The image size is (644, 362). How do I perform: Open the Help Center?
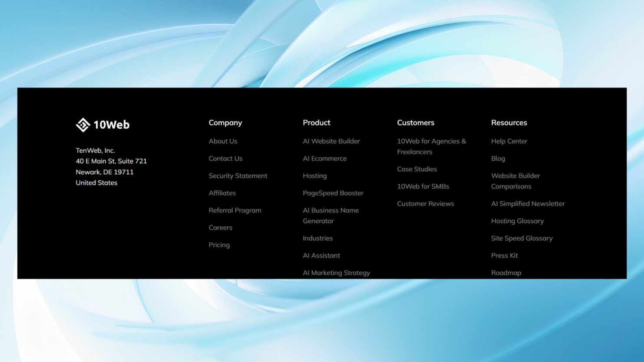[509, 141]
